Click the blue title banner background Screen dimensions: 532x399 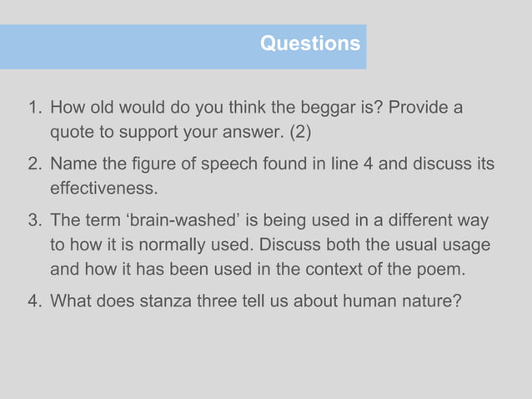pyautogui.click(x=183, y=47)
